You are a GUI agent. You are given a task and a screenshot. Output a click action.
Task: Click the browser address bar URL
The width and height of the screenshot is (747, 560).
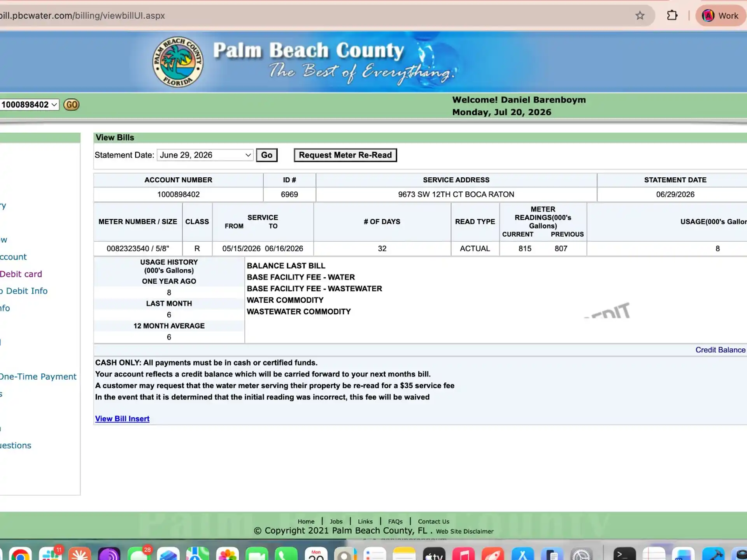click(82, 16)
